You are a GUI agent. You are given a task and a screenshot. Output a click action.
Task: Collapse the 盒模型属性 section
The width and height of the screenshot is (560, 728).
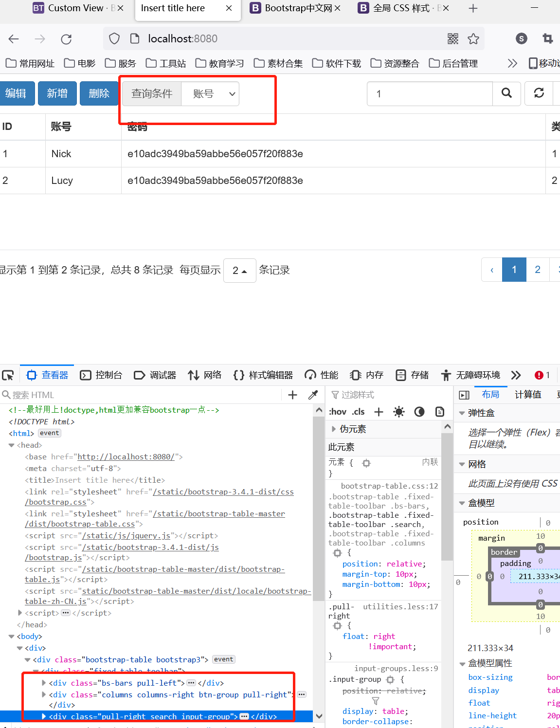click(462, 663)
